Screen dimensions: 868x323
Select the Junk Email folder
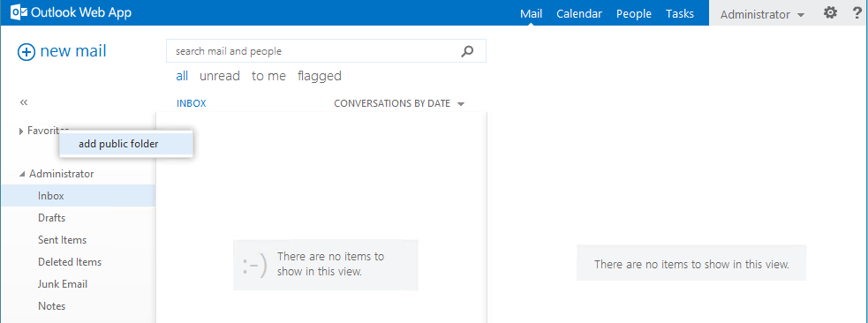point(63,284)
